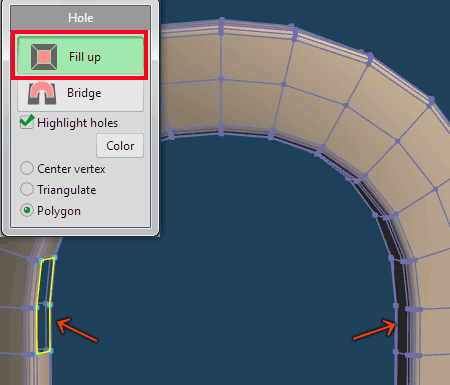
Task: Click the tip of the left red arrow
Action: point(58,321)
